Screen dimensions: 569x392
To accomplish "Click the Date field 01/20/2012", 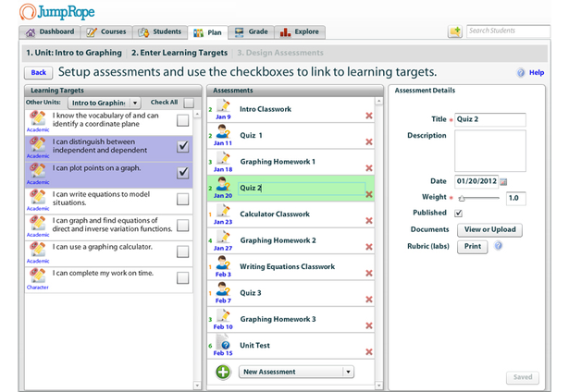I will click(476, 181).
